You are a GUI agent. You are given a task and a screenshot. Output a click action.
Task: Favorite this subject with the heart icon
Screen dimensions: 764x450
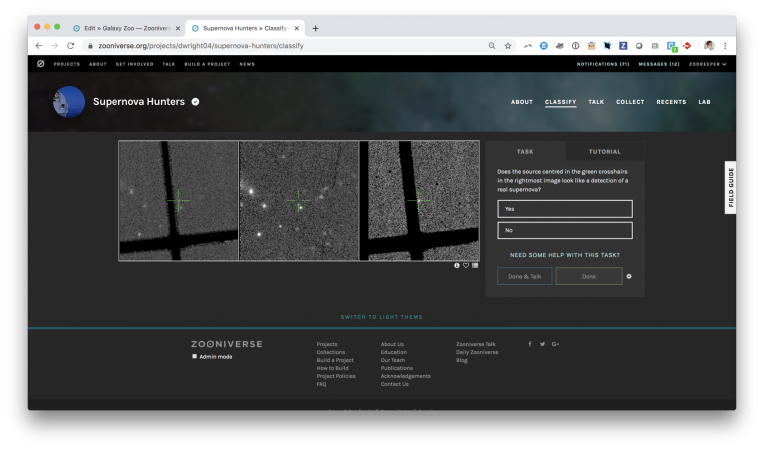pyautogui.click(x=466, y=266)
